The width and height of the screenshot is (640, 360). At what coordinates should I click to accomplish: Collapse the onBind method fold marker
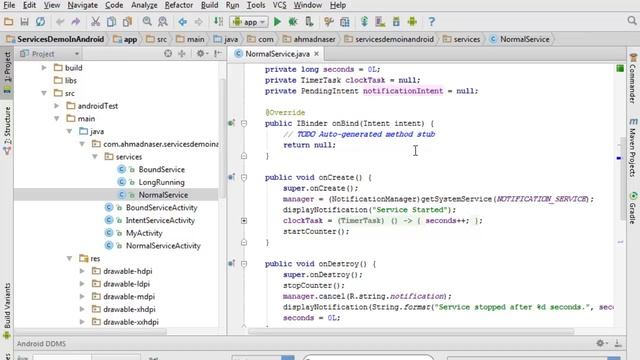(x=244, y=123)
